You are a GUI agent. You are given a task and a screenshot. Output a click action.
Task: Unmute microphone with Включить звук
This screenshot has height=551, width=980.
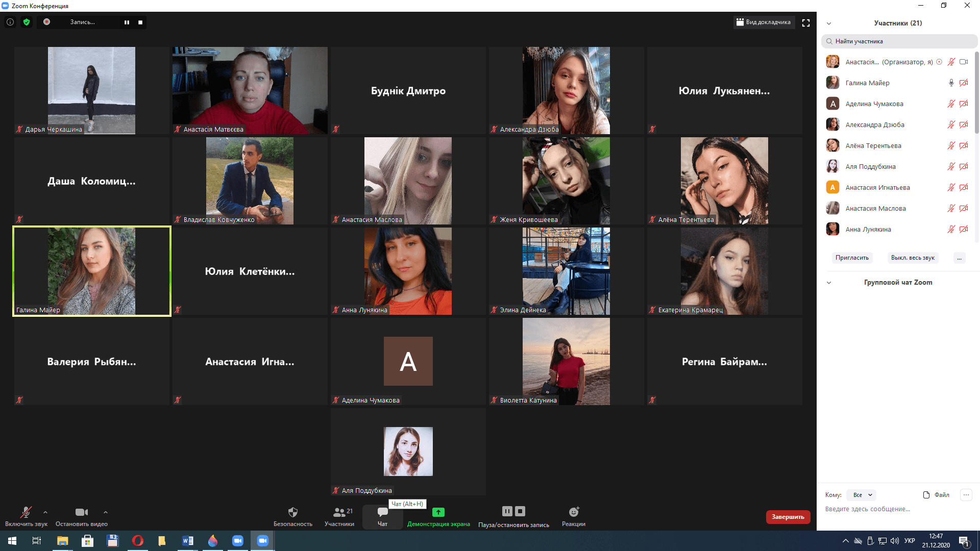click(x=26, y=512)
